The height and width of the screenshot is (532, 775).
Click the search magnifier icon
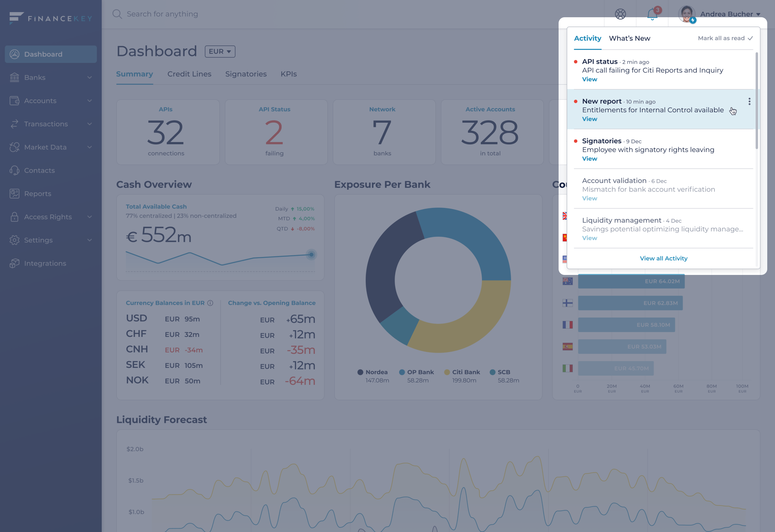(117, 14)
